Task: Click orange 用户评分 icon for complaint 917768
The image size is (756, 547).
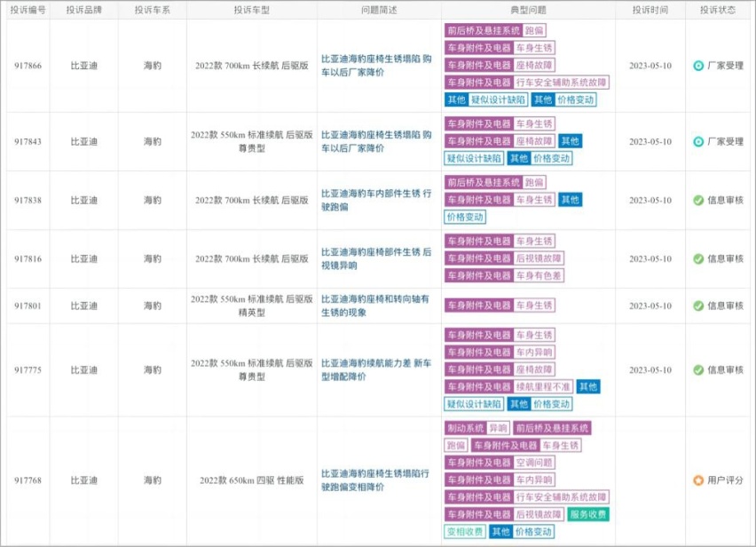Action: [698, 480]
